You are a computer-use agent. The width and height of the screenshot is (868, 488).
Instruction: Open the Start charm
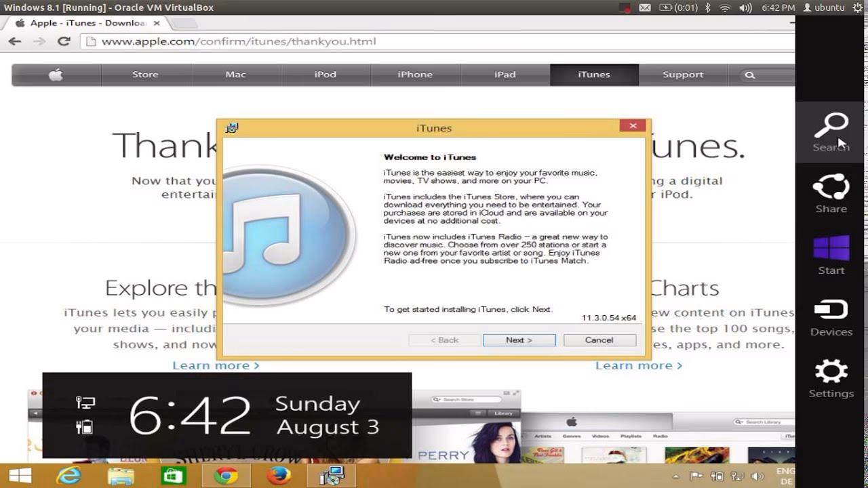click(831, 256)
